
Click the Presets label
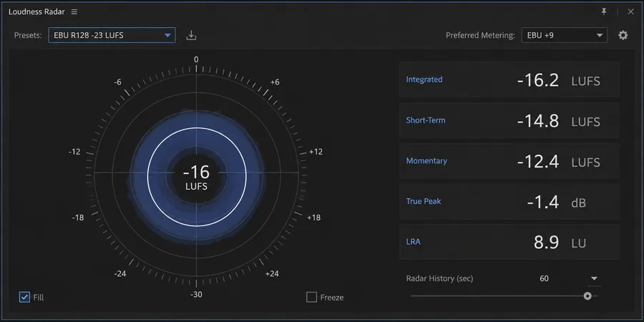pos(28,35)
